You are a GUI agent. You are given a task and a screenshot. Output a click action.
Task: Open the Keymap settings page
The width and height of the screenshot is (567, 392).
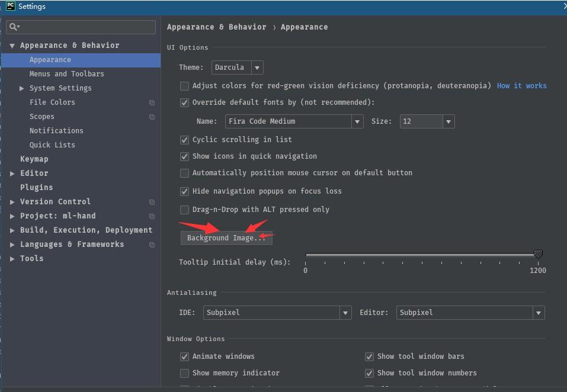pos(34,159)
